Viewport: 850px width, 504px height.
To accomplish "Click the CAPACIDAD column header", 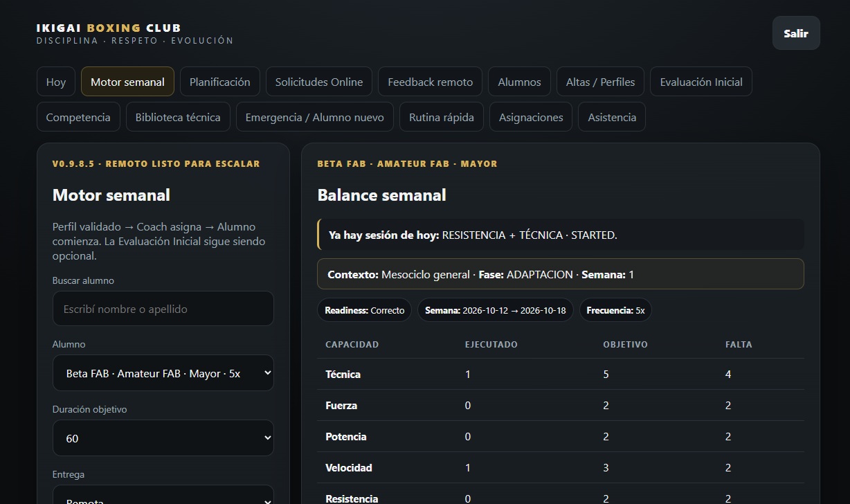I will 352,344.
